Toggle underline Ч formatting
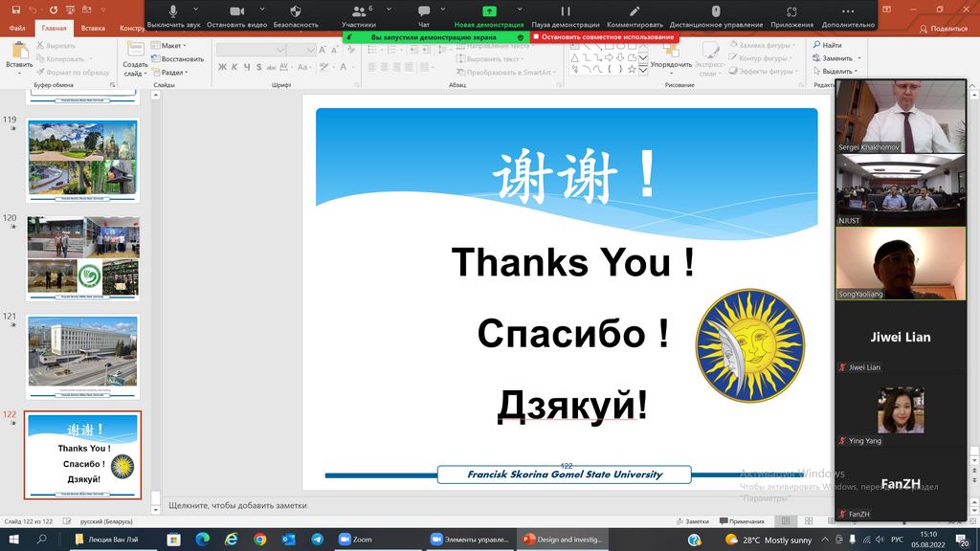This screenshot has width=980, height=551. tap(247, 67)
